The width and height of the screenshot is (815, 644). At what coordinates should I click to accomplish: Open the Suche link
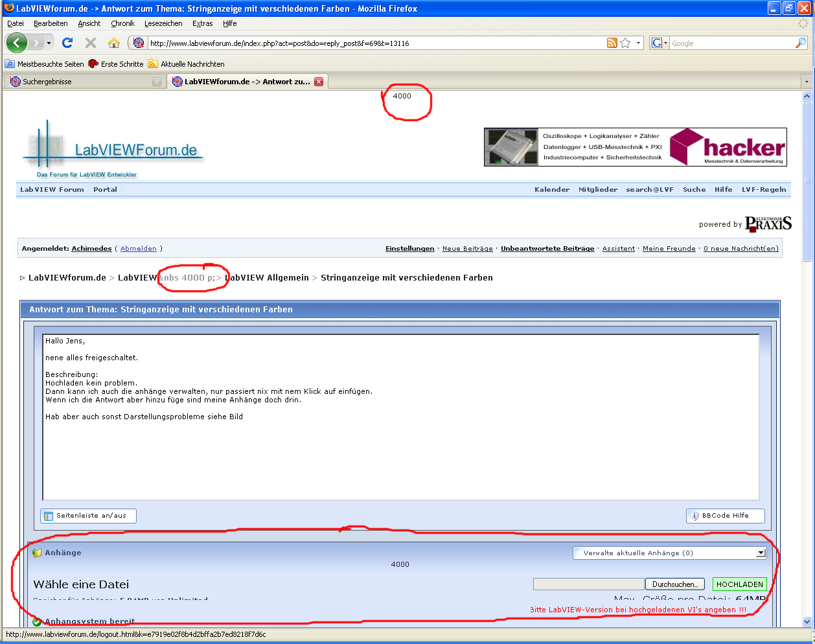pyautogui.click(x=694, y=190)
